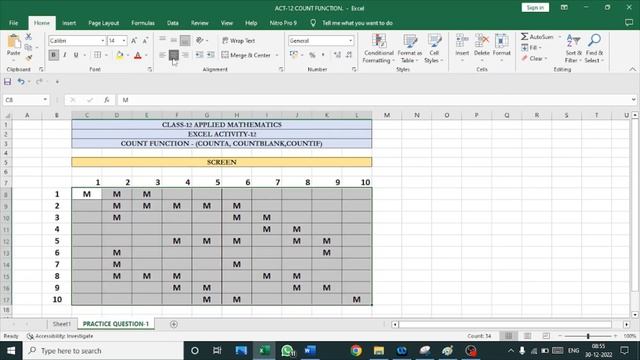The height and width of the screenshot is (360, 640).
Task: Open the Formulas tab
Action: point(143,23)
